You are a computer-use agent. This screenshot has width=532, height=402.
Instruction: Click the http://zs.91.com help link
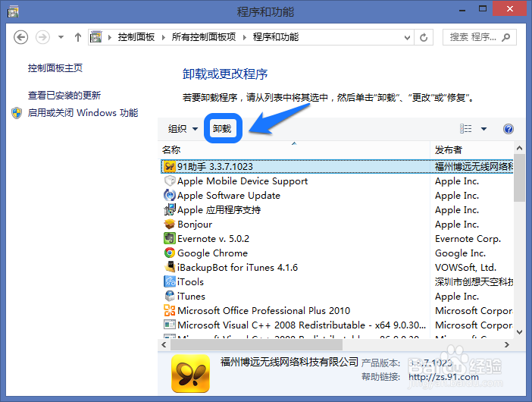[x=443, y=377]
